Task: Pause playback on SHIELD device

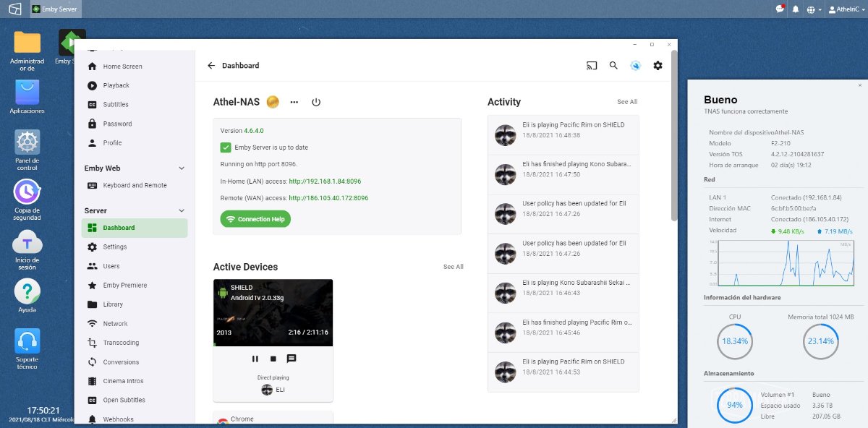Action: click(x=255, y=359)
